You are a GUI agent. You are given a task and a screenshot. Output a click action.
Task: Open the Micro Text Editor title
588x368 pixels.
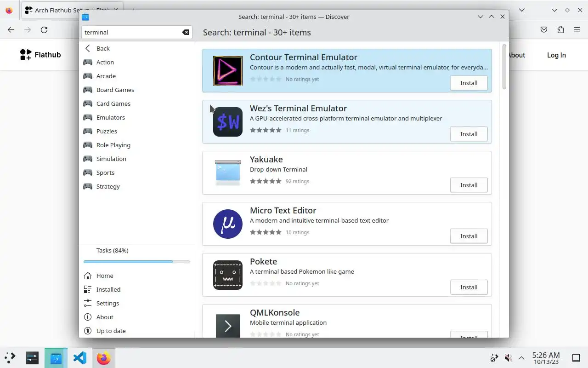coord(283,210)
